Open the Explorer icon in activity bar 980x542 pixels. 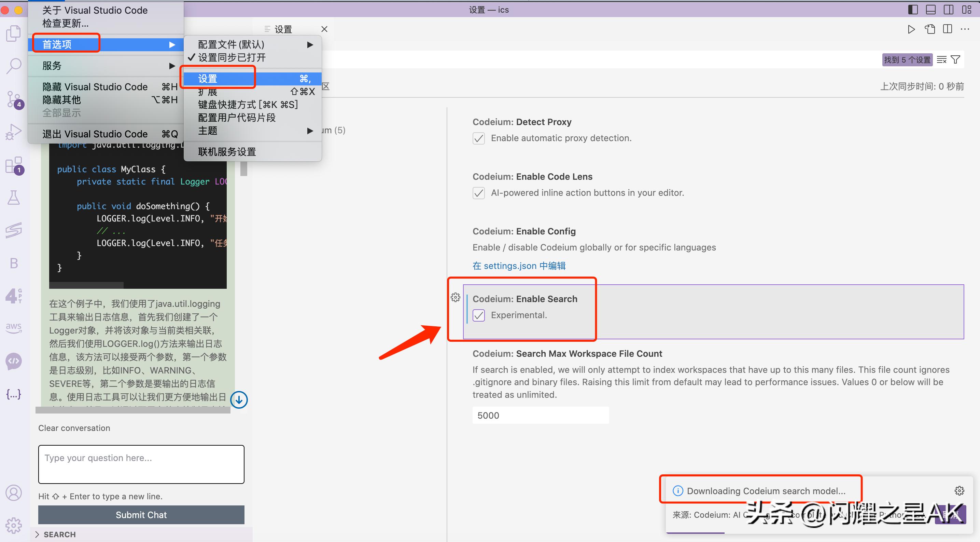pos(14,33)
